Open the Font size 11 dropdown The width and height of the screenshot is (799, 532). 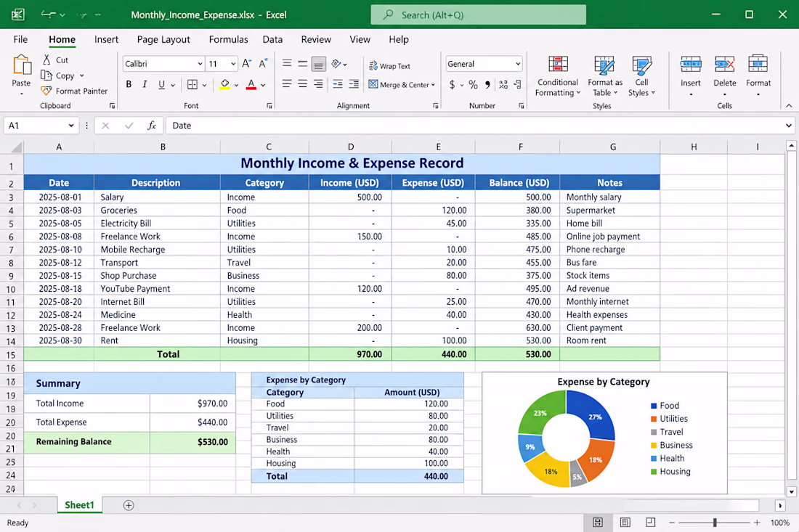[x=233, y=64]
